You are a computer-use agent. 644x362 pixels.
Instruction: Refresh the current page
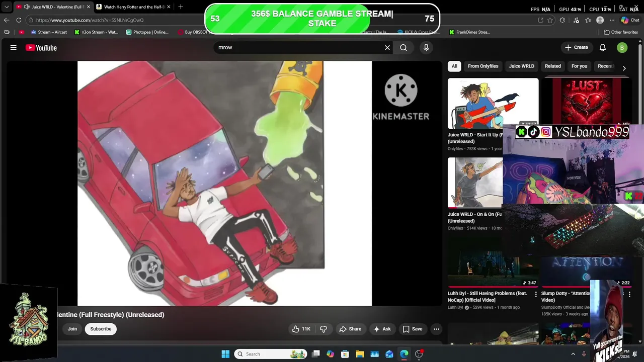tap(19, 20)
